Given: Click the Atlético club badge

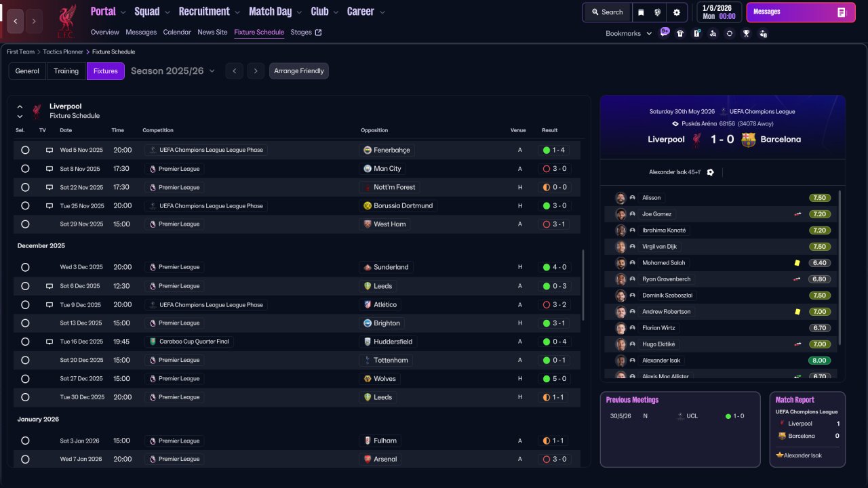Looking at the screenshot, I should tap(368, 304).
